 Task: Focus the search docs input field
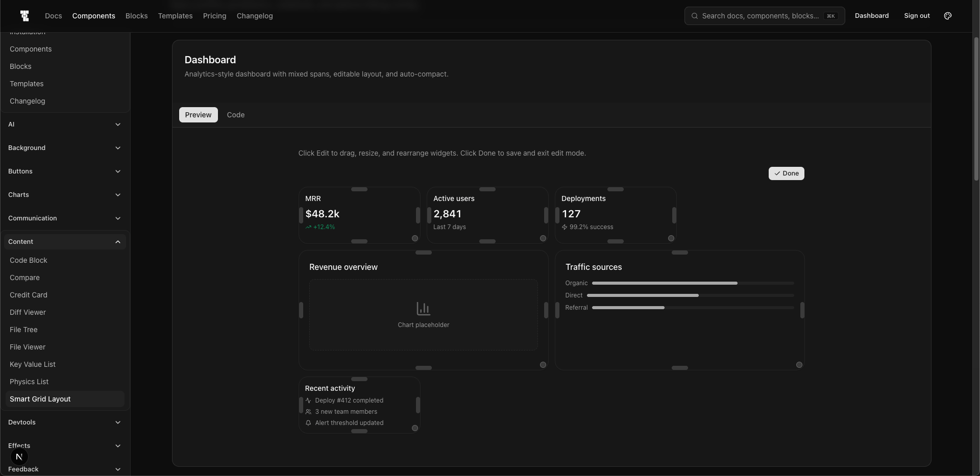pos(765,16)
